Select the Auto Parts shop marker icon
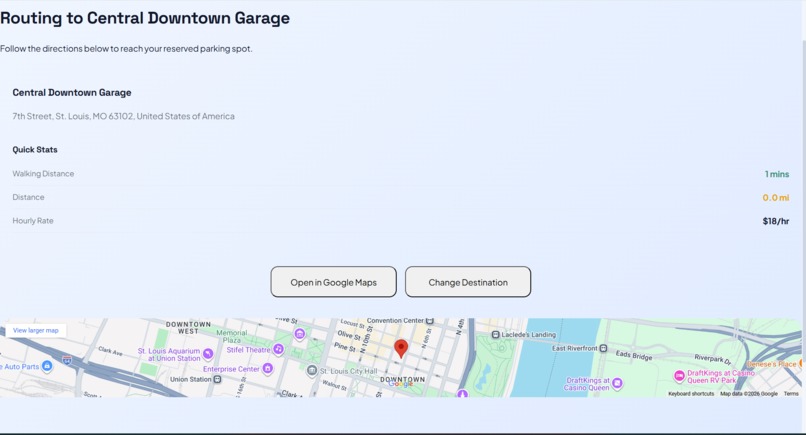 pyautogui.click(x=47, y=366)
